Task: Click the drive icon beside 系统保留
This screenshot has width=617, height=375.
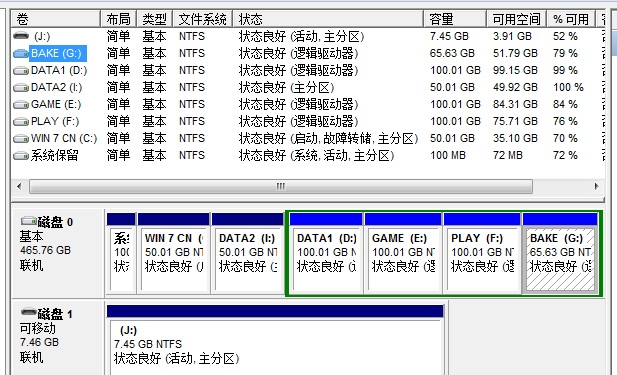Action: point(21,156)
